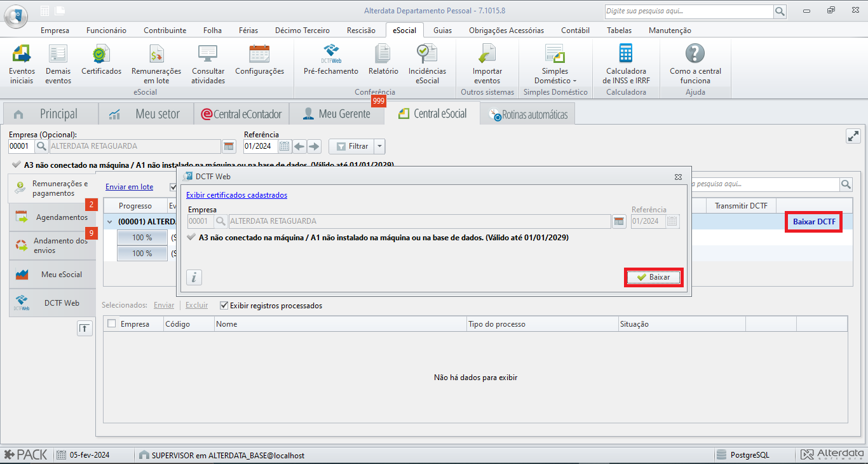868x464 pixels.
Task: Open Relatório ribbon icon
Action: (x=383, y=60)
